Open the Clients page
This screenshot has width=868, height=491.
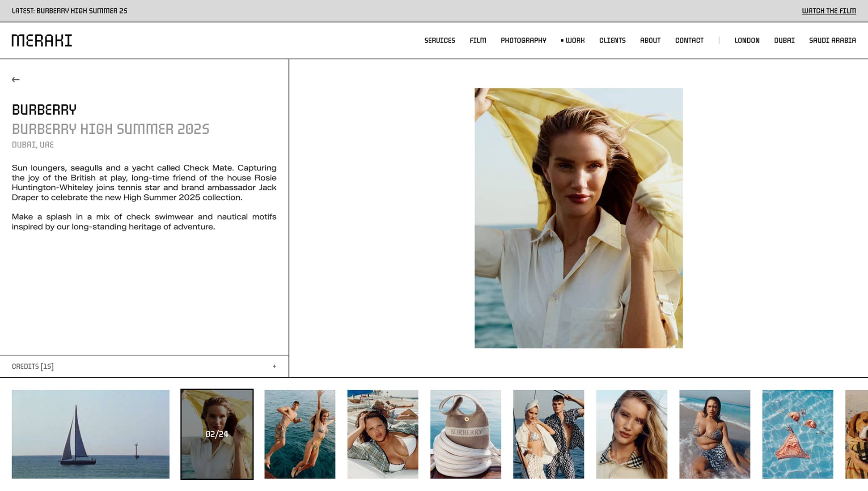click(x=612, y=40)
